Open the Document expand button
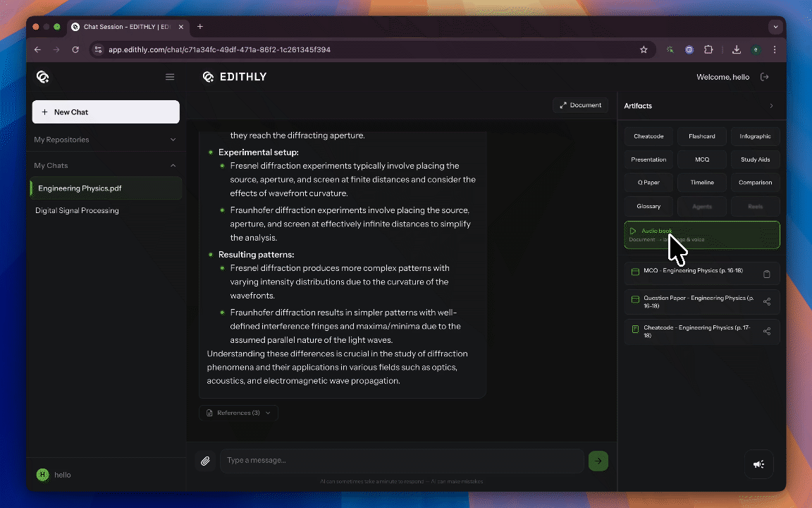This screenshot has height=508, width=812. [580, 105]
